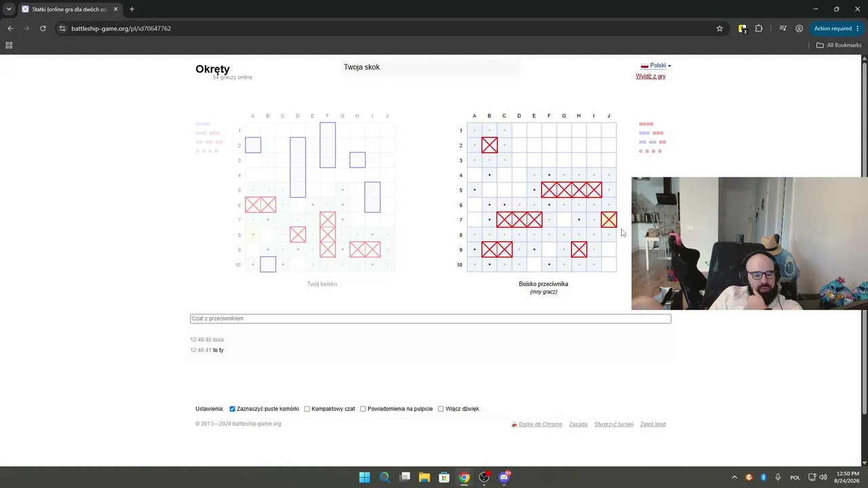Fire at cell C5 on opponent board
Screen dimensions: 868x488
tap(505, 190)
